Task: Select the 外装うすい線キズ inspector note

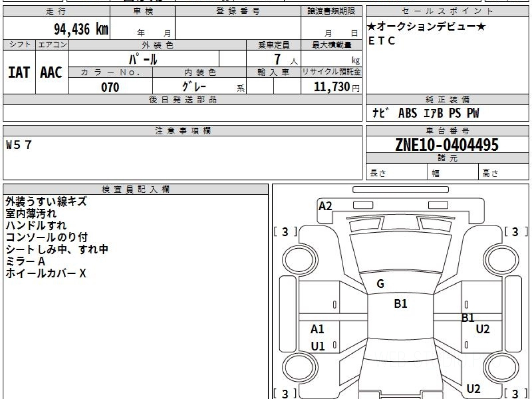Action: tap(46, 201)
